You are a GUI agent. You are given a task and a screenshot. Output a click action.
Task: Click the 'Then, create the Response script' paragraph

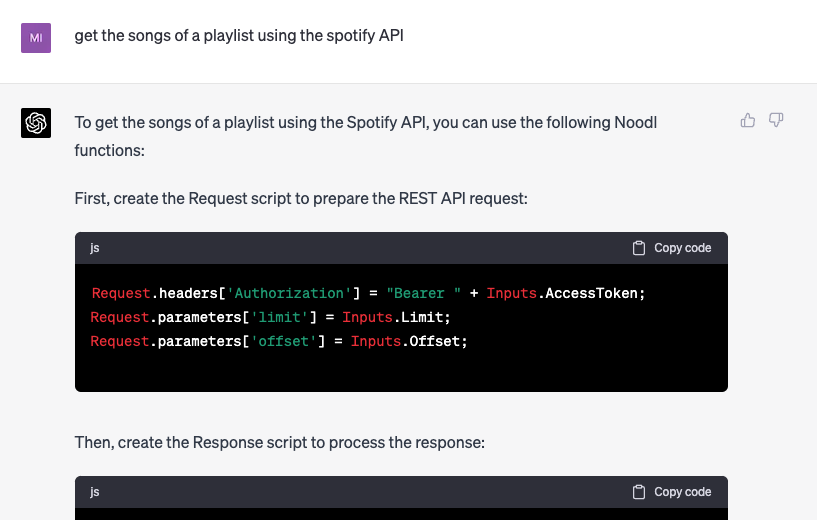click(279, 442)
